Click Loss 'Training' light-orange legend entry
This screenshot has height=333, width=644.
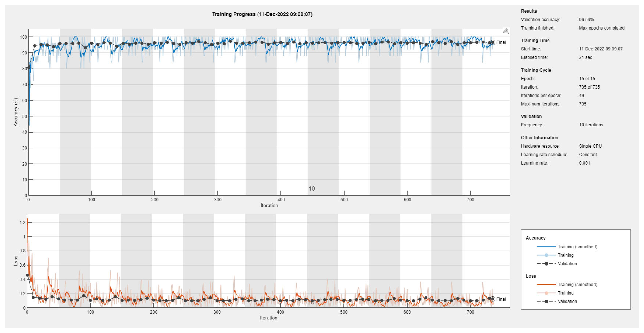click(555, 293)
